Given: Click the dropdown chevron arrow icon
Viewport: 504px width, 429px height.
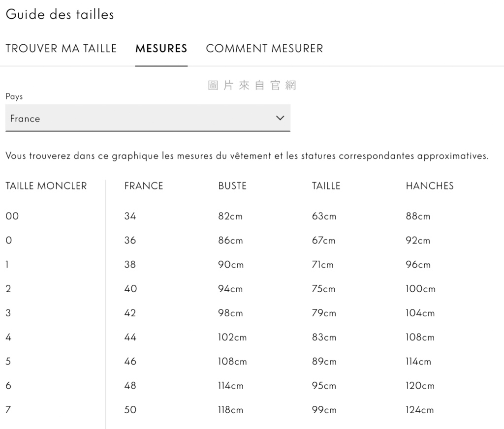Looking at the screenshot, I should coord(280,118).
